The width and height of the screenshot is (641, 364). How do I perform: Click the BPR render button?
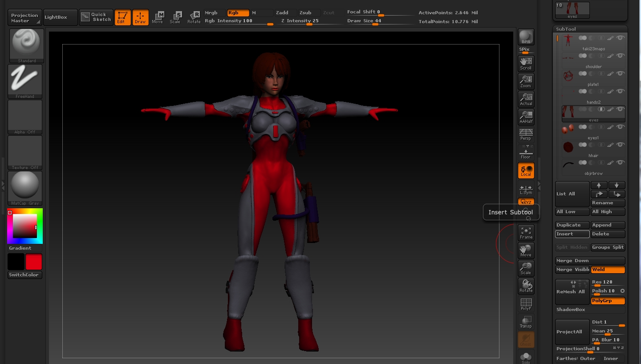526,37
